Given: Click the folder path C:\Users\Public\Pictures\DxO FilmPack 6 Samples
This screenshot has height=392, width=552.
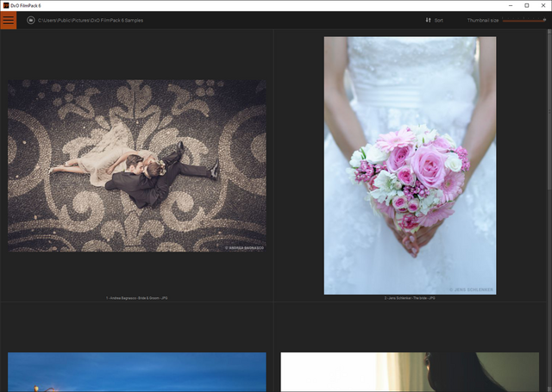Looking at the screenshot, I should [91, 21].
